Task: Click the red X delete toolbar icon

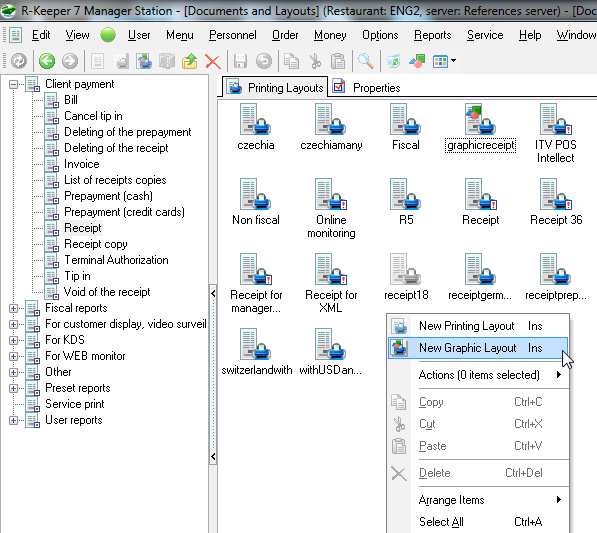Action: point(212,61)
